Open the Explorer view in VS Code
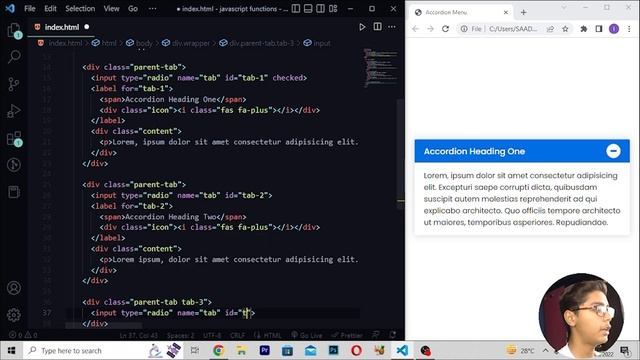The width and height of the screenshot is (640, 360). (14, 31)
